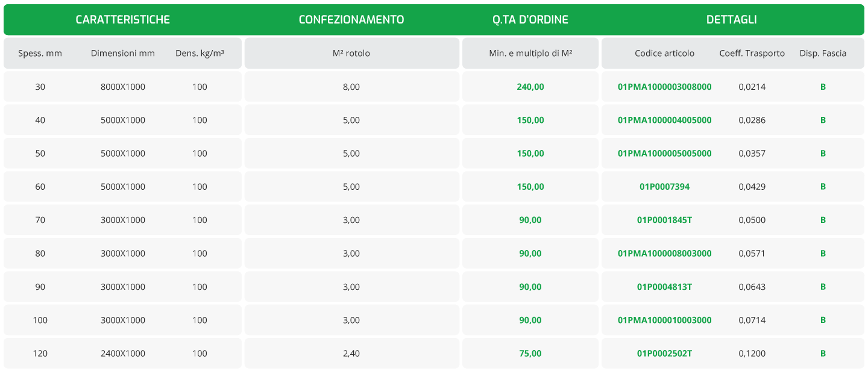The image size is (868, 373).
Task: Click article code 01PMA1000010003000
Action: (664, 320)
